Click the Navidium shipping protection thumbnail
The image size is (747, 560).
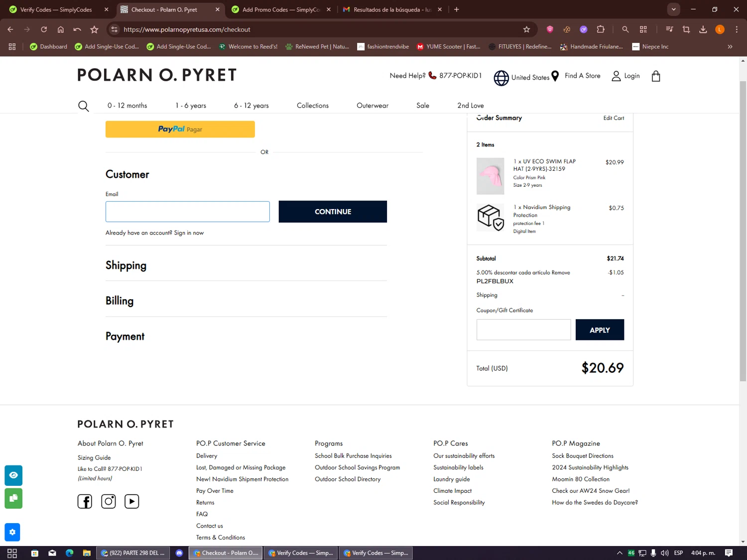[x=491, y=218]
